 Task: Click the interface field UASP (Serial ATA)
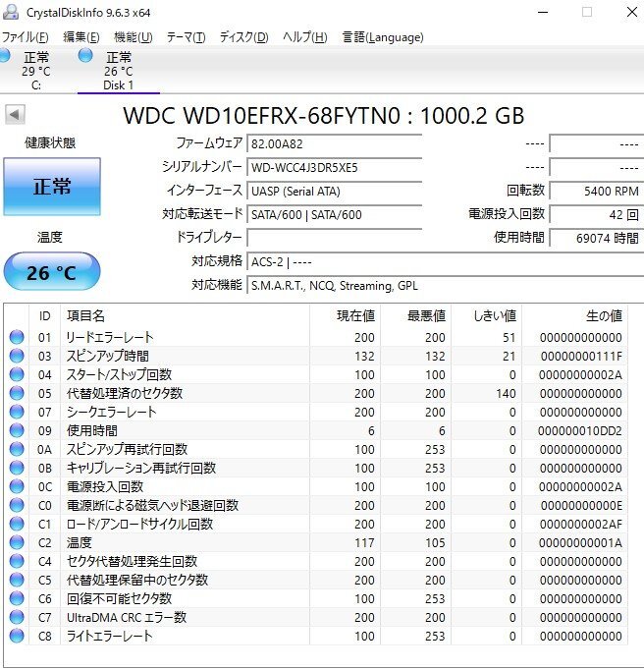tap(335, 191)
